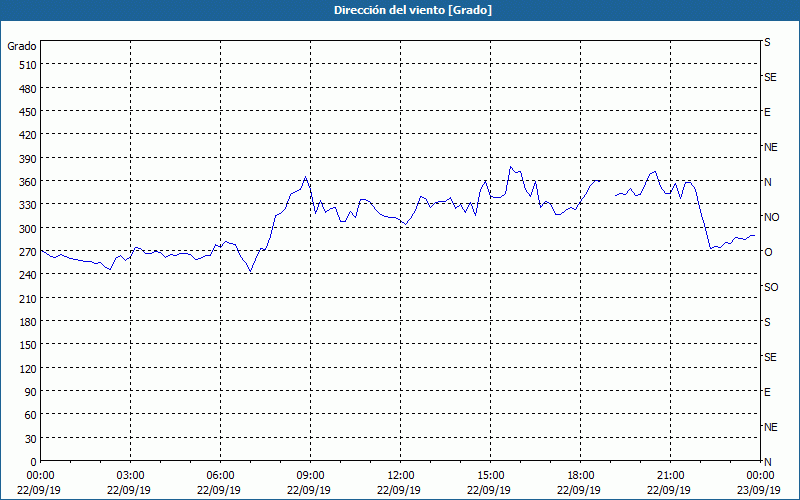Select the 18:00 time axis label
The width and height of the screenshot is (800, 500).
tap(581, 476)
